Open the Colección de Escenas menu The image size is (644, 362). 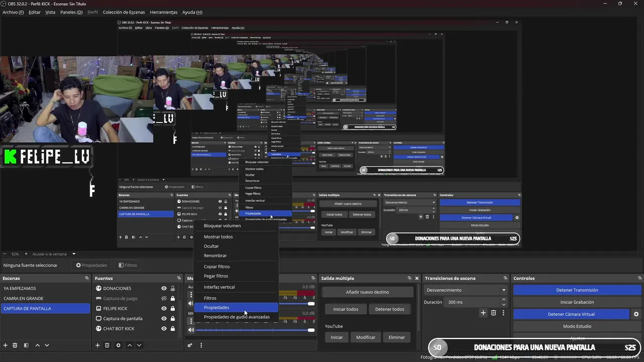pyautogui.click(x=124, y=12)
